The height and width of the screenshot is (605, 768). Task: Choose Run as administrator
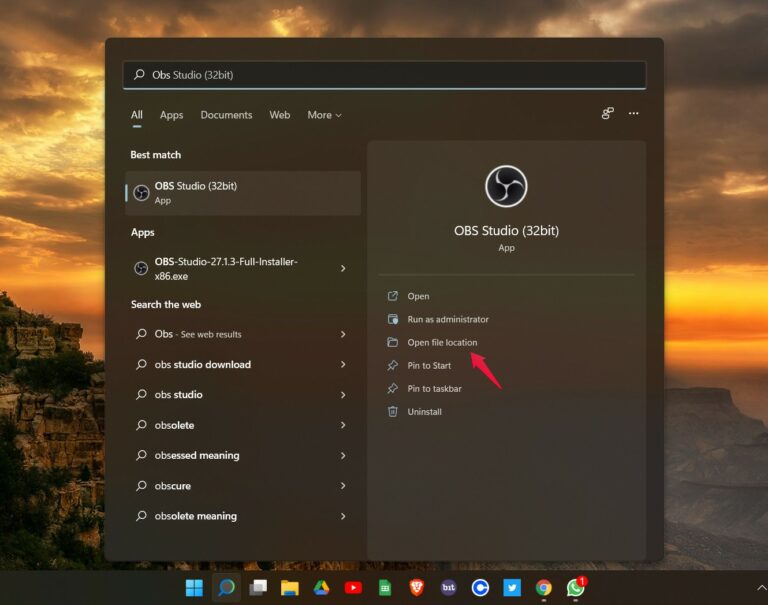click(448, 319)
